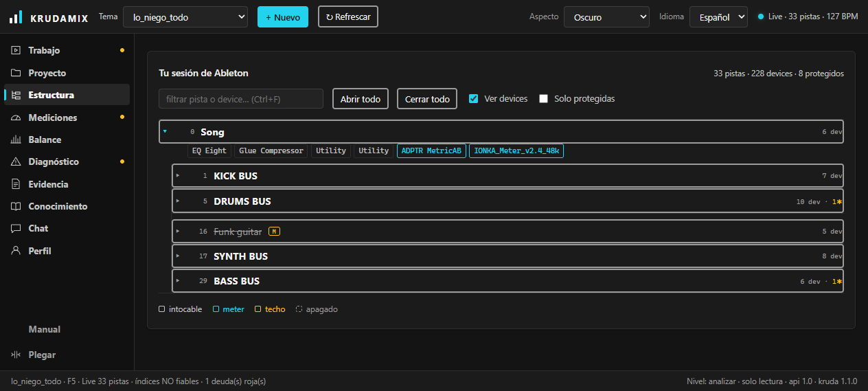Click the '10 dev' count on DRUMS BUS

(x=808, y=202)
